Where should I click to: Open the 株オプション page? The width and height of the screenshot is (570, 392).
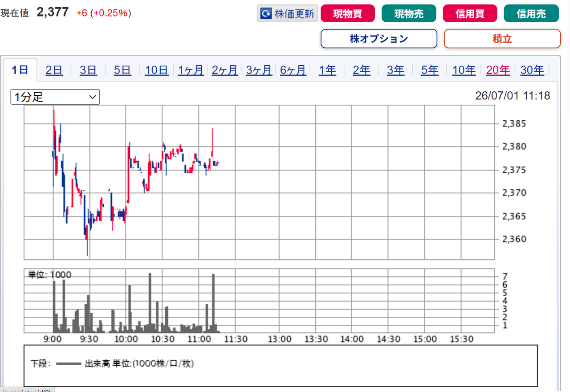(x=379, y=39)
